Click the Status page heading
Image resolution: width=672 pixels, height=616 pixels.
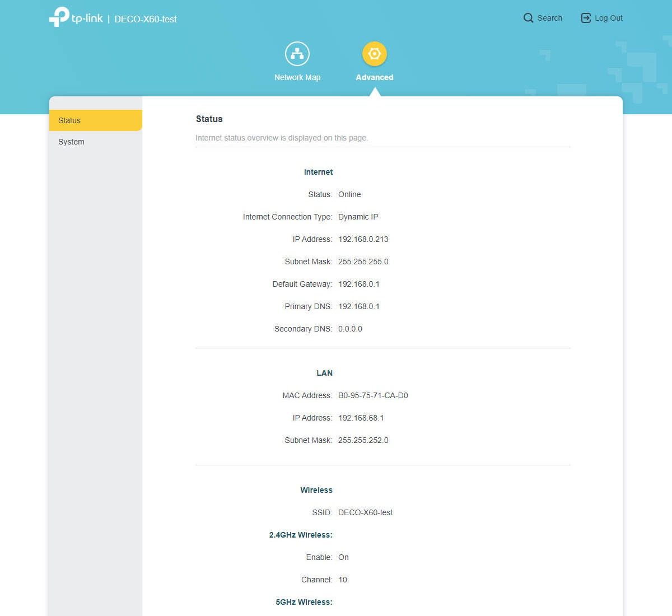click(209, 119)
